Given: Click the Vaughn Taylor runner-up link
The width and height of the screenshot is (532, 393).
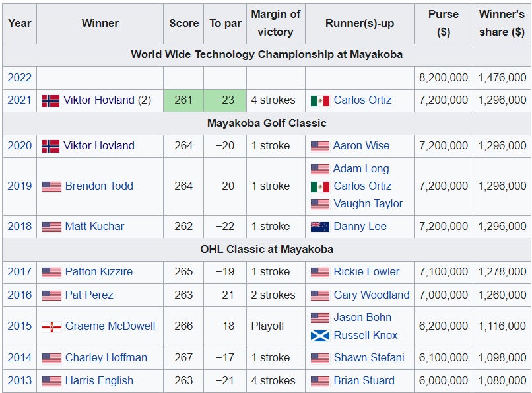Looking at the screenshot, I should click(x=368, y=203).
